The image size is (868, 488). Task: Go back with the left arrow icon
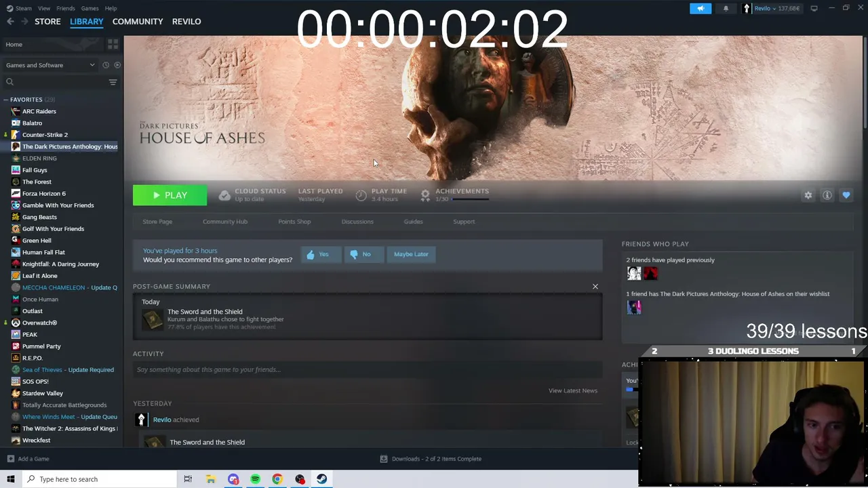[10, 22]
